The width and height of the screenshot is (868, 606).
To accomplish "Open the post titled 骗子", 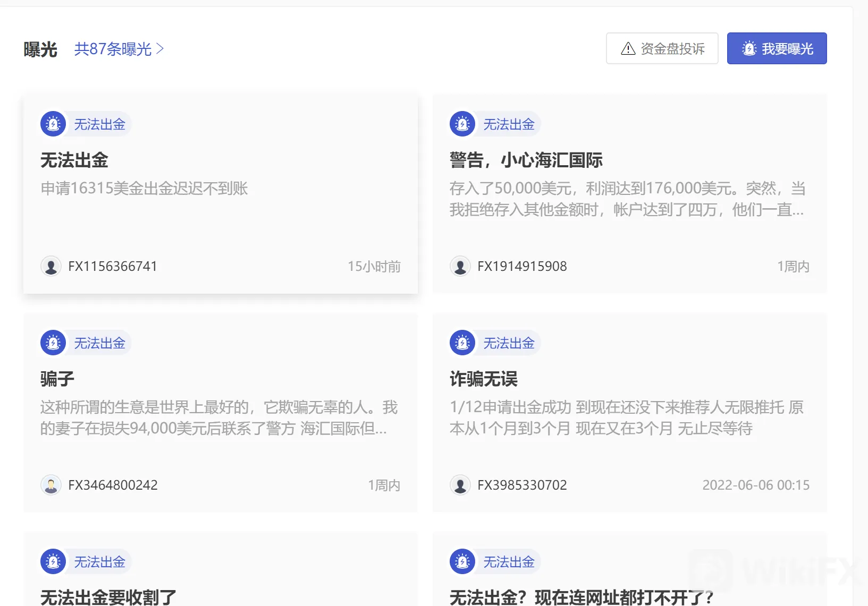I will (x=57, y=379).
